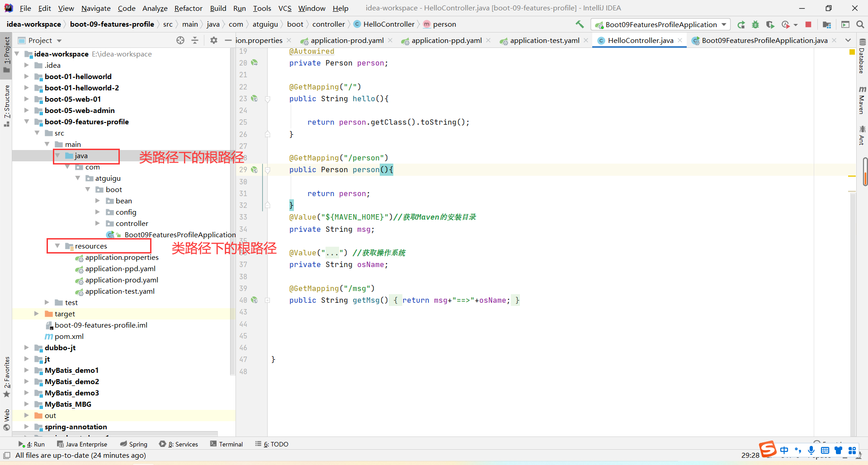The height and width of the screenshot is (465, 868).
Task: Open the Terminal tool window button
Action: click(x=226, y=444)
